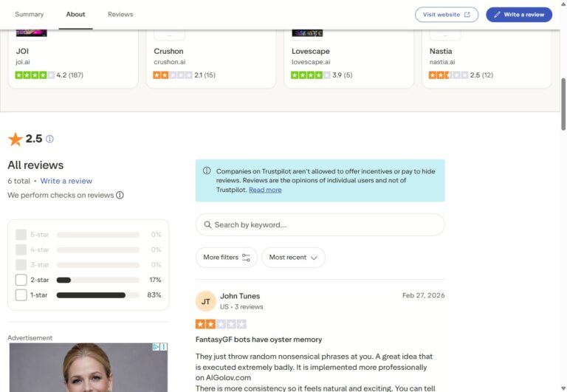567x392 pixels.
Task: Click the pencil icon on Write a review
Action: pyautogui.click(x=498, y=15)
